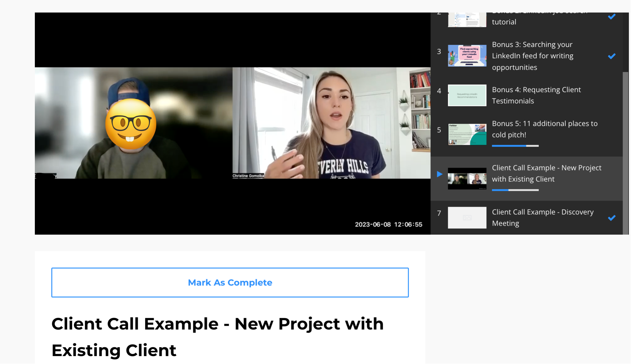Click Christine Gomolka's video feed

[331, 123]
